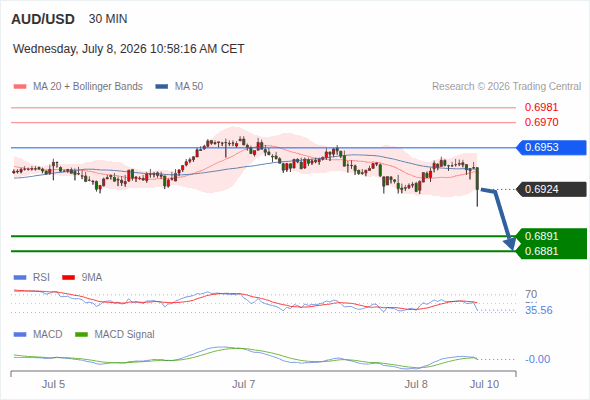Select the 0.6924 current price tag
Image resolution: width=590 pixels, height=400 pixels.
(x=550, y=189)
